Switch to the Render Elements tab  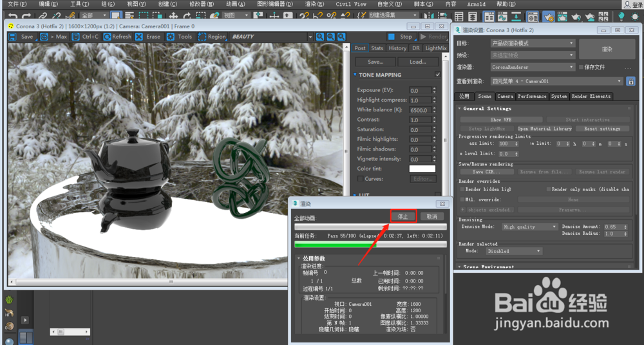(x=591, y=96)
